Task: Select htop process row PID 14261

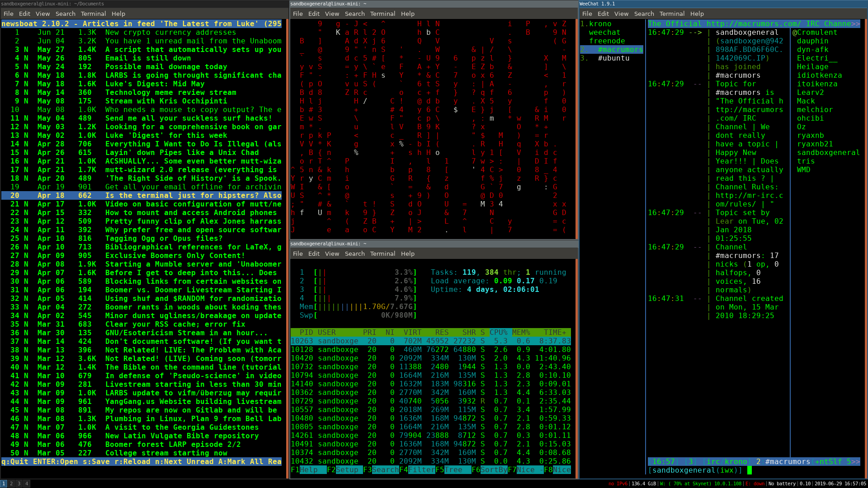Action: (430, 436)
